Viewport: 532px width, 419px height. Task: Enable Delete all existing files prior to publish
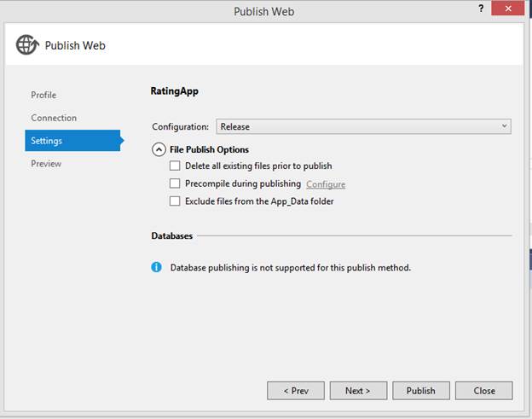tap(175, 166)
